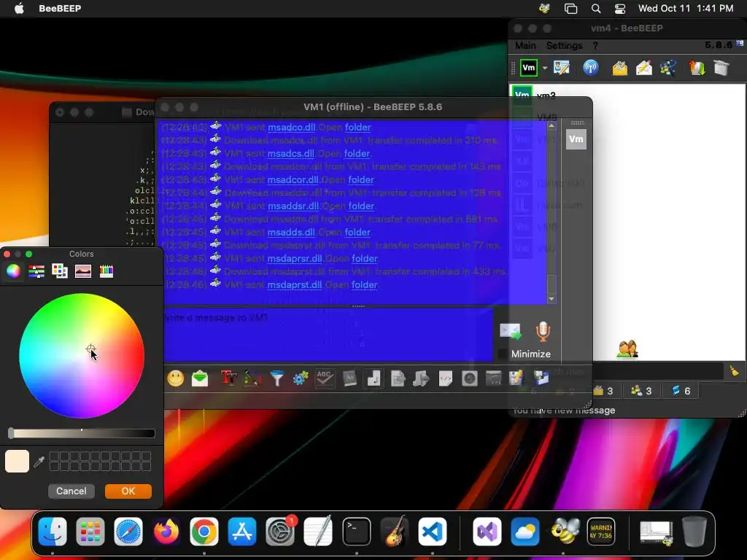Open the ? help menu in vm4 window
Screen dimensions: 747x560
(x=595, y=45)
